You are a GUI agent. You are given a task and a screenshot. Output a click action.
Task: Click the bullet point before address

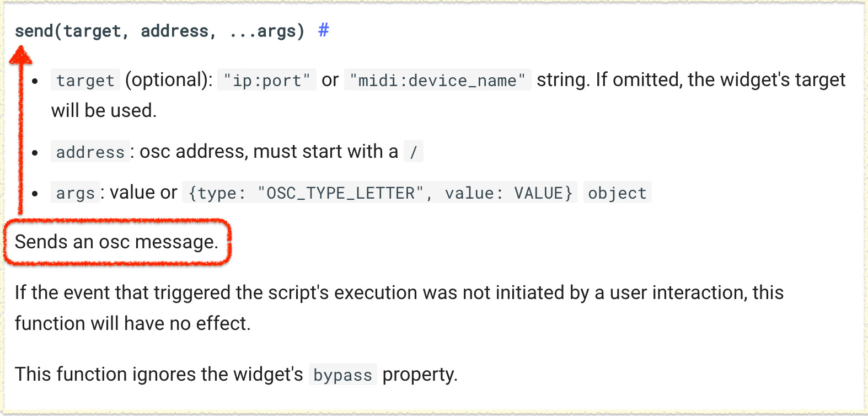[35, 153]
